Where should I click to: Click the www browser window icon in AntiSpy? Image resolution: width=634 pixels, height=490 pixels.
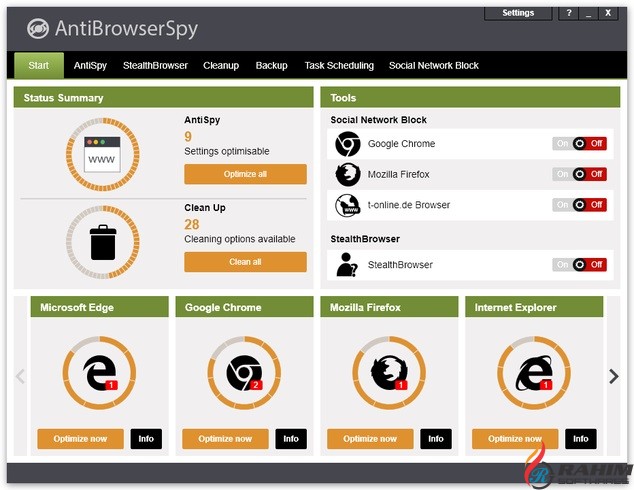tap(102, 155)
